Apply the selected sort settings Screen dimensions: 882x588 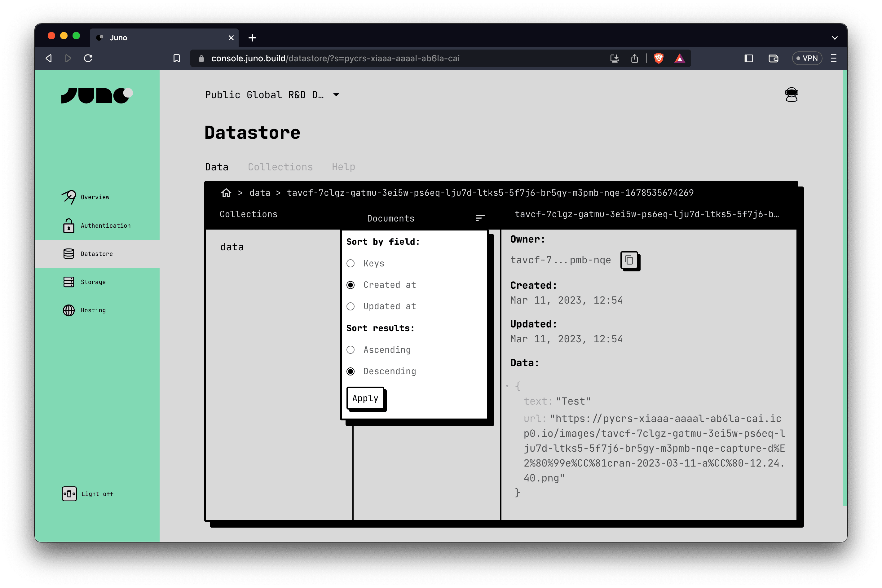[365, 398]
